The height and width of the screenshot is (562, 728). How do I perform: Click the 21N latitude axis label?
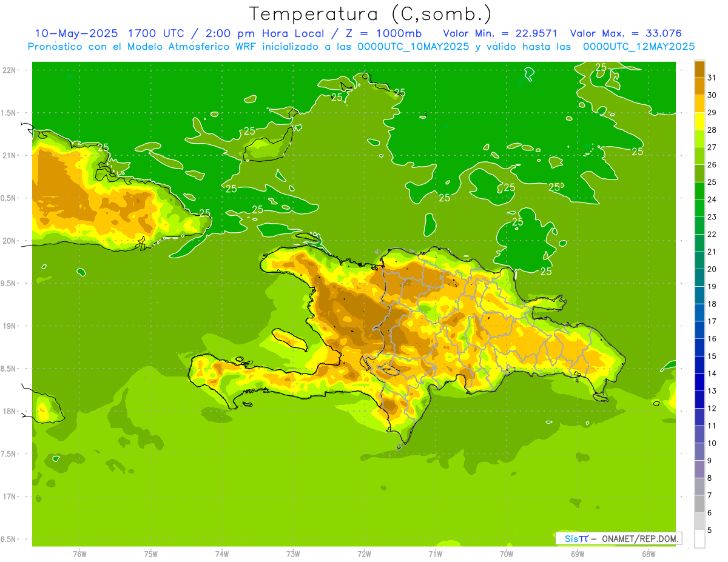(x=10, y=156)
